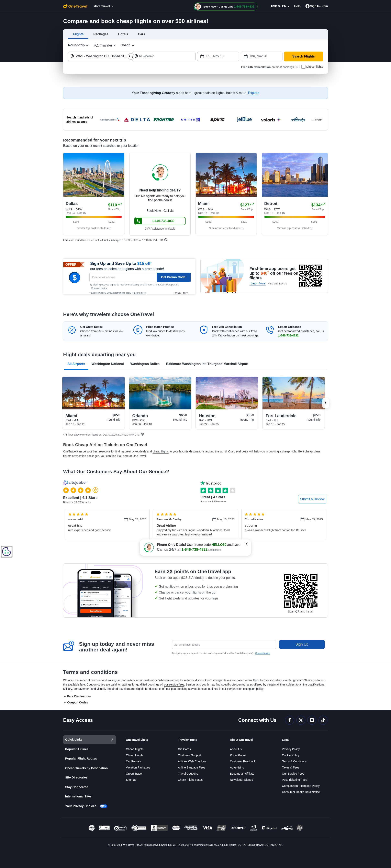Click the To where? destination field

point(164,56)
